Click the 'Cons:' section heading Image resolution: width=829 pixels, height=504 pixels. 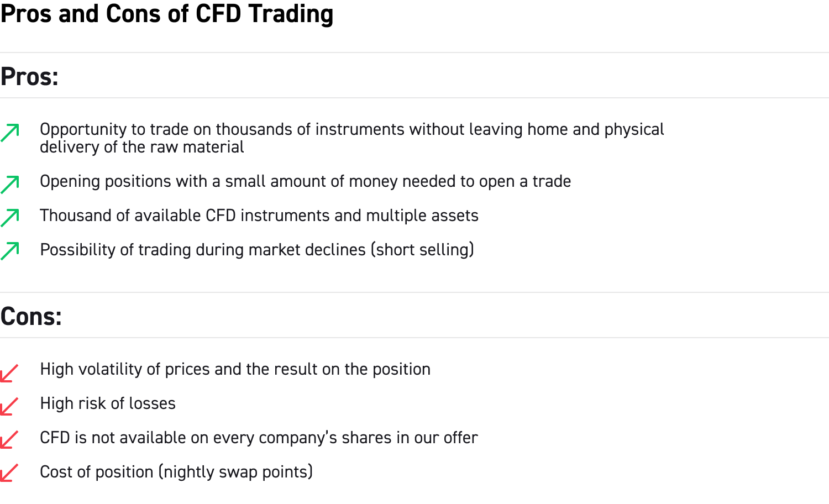tap(31, 316)
